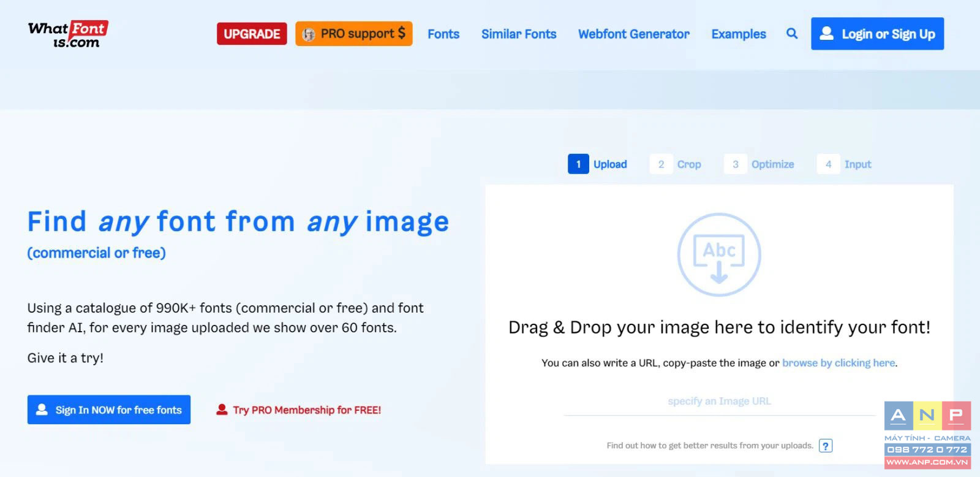The height and width of the screenshot is (477, 980).
Task: Click Sign In NOW for free fonts
Action: pyautogui.click(x=109, y=410)
